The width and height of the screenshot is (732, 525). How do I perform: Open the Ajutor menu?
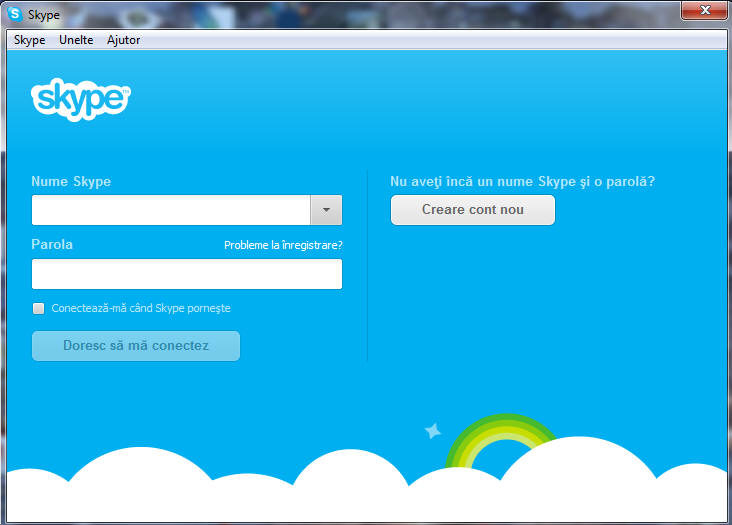[x=123, y=40]
